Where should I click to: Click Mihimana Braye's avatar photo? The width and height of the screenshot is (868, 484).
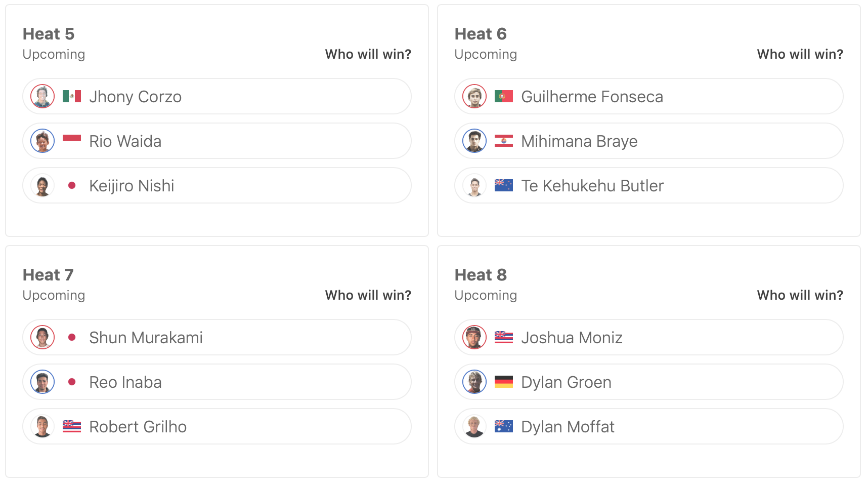click(x=474, y=141)
